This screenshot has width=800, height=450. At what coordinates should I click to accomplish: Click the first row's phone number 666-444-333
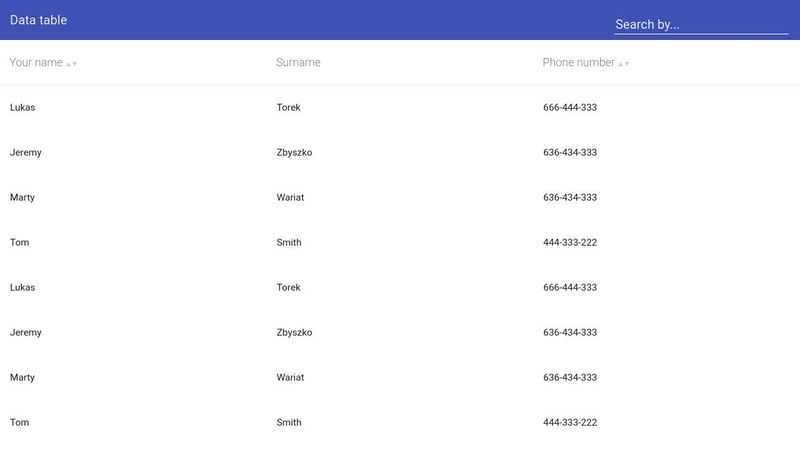(570, 107)
